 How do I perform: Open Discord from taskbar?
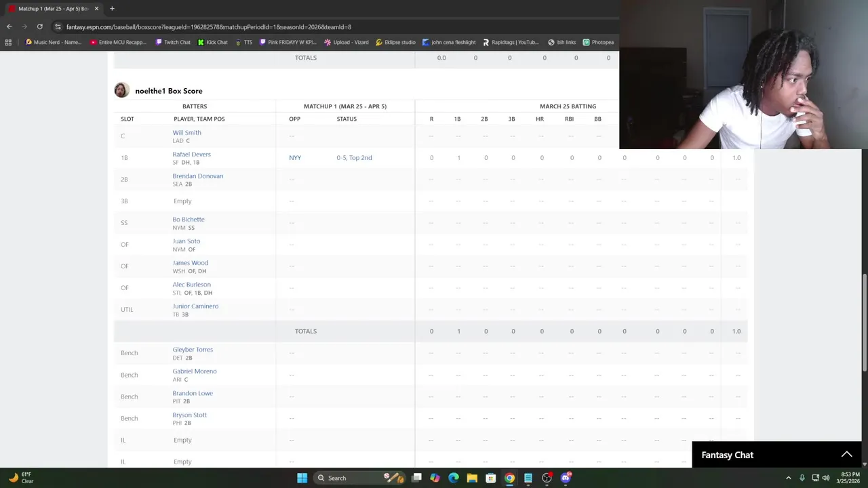tap(566, 478)
